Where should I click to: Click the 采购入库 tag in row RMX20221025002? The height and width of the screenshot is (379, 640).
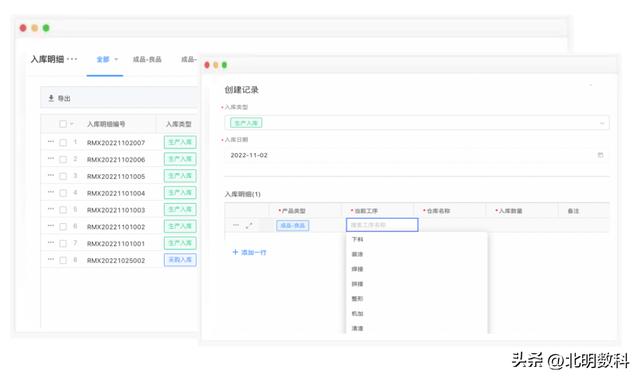coord(180,260)
